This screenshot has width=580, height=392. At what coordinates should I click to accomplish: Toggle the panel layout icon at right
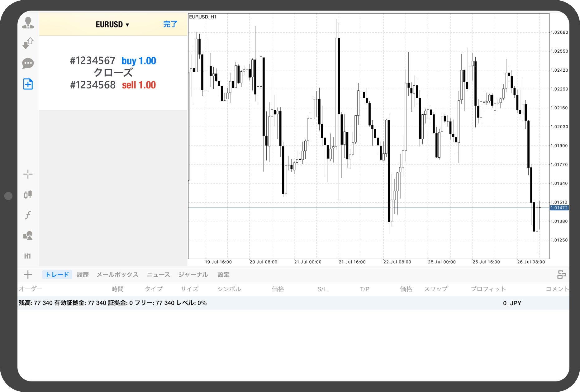click(562, 275)
